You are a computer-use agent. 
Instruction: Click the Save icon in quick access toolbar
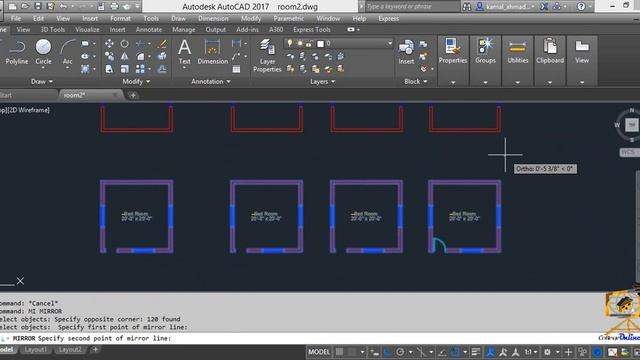(x=38, y=7)
